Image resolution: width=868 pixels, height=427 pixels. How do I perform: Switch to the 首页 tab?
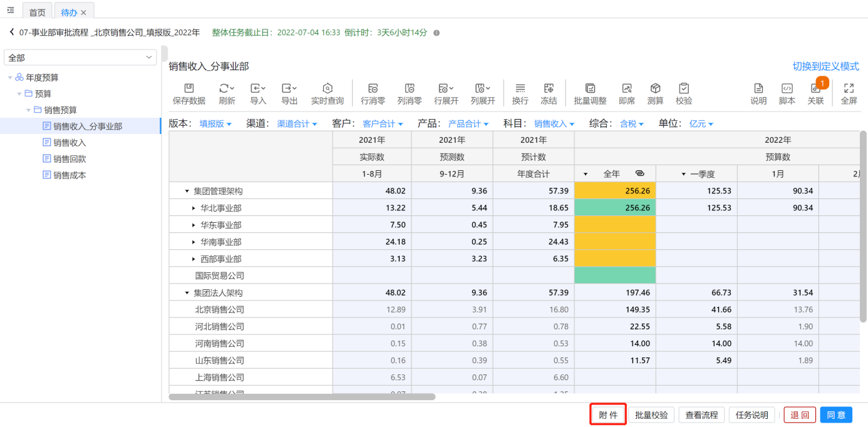point(38,12)
